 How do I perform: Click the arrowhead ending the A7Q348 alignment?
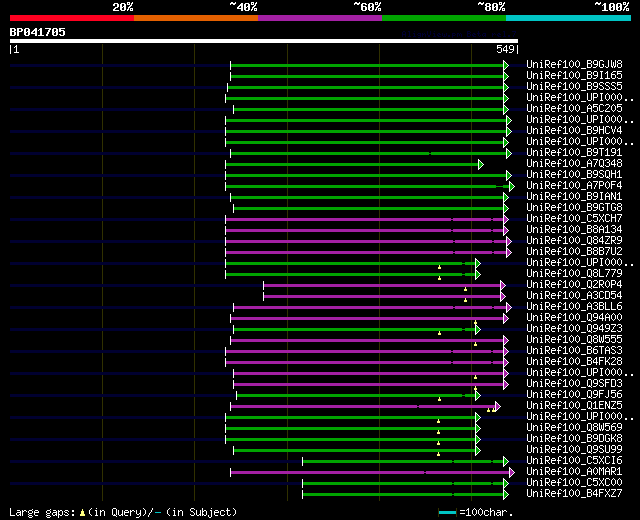(x=481, y=164)
